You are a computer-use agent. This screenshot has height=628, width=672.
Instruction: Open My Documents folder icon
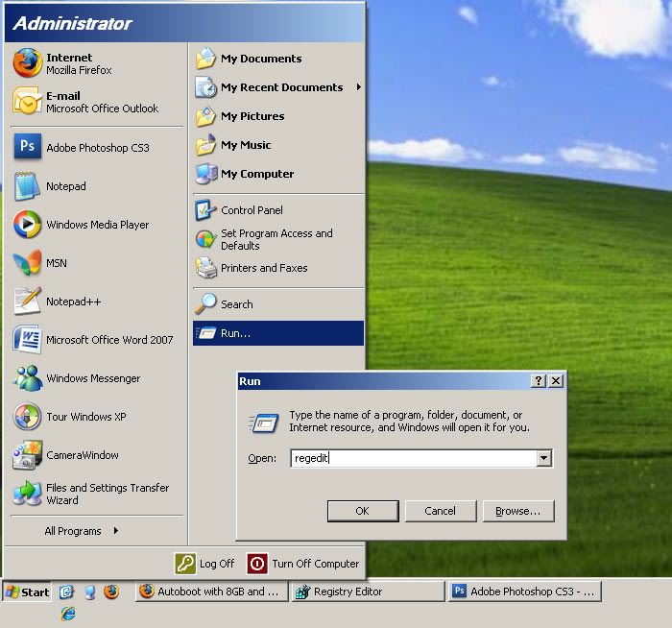(205, 59)
